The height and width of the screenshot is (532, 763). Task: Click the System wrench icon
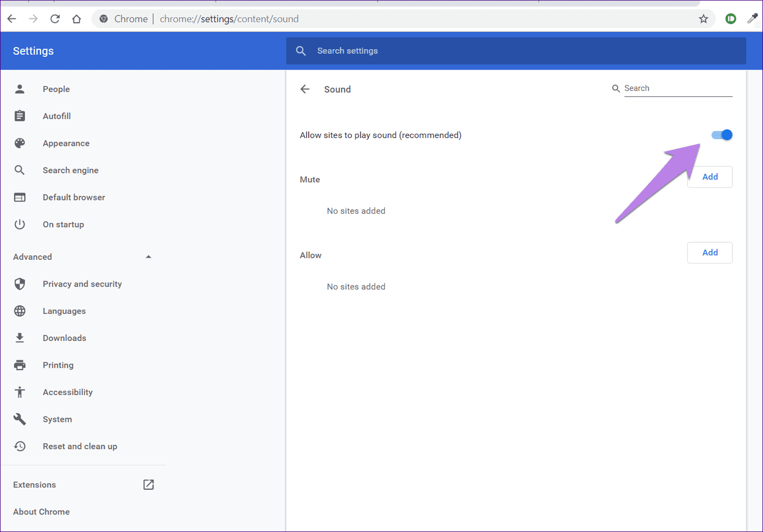[20, 419]
